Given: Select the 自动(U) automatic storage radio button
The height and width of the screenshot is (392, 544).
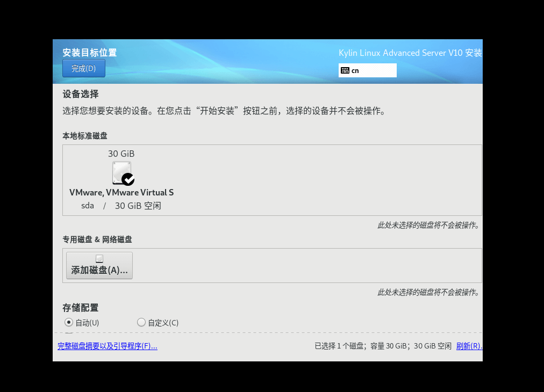Looking at the screenshot, I should (69, 323).
